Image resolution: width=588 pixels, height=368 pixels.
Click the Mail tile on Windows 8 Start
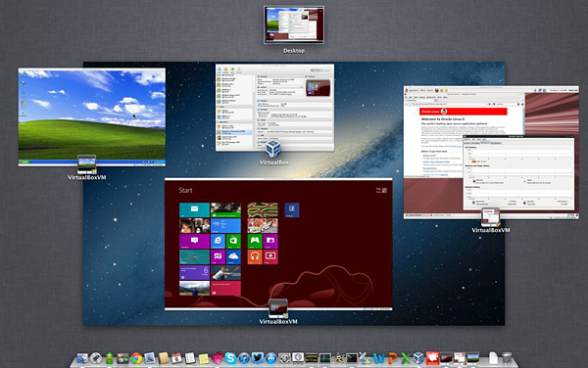click(x=194, y=210)
